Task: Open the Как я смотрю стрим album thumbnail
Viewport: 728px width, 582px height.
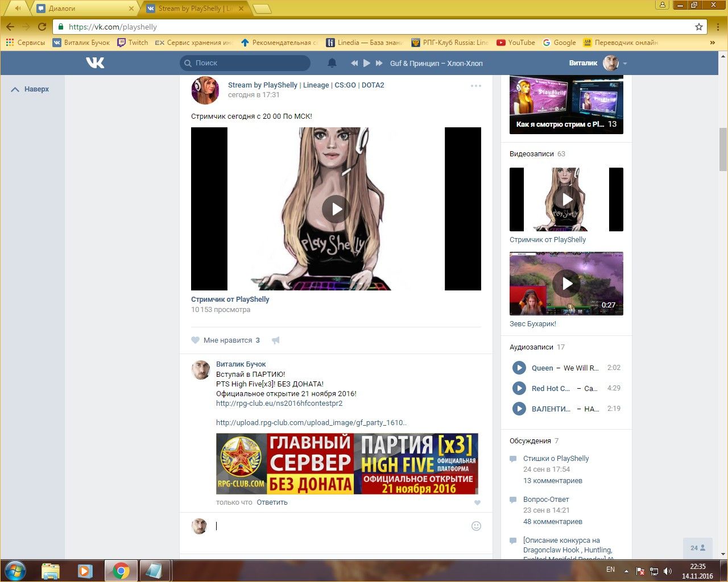Action: 566,105
